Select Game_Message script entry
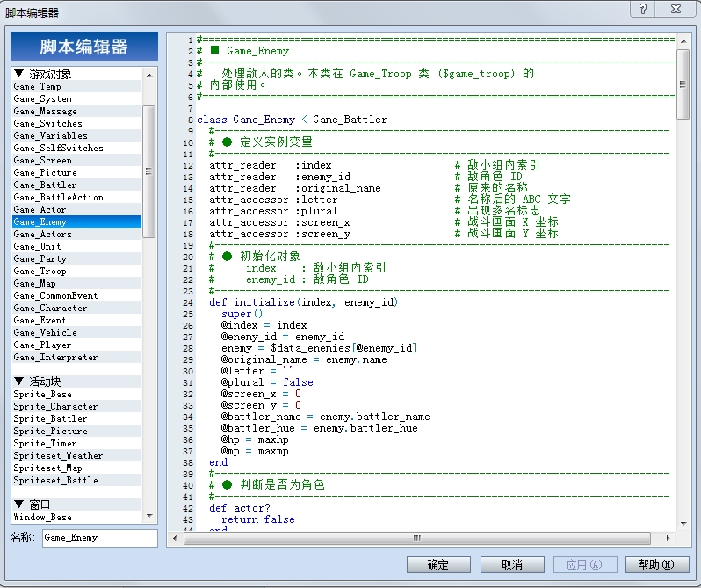The image size is (701, 588). (76, 111)
